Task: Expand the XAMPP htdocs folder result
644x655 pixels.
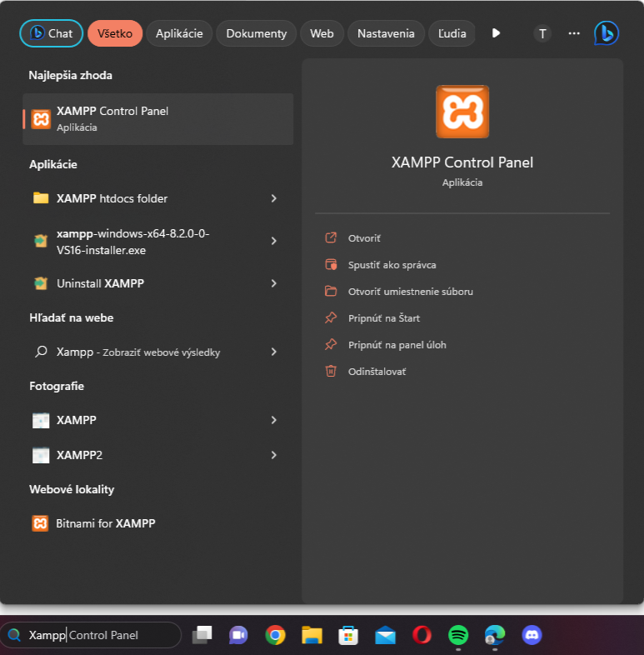Action: (273, 198)
